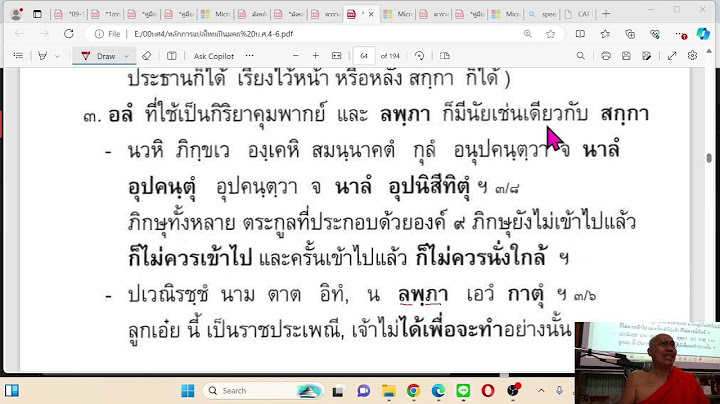Image resolution: width=720 pixels, height=404 pixels.
Task: Switch to the 'spee' search tab
Action: [x=544, y=14]
